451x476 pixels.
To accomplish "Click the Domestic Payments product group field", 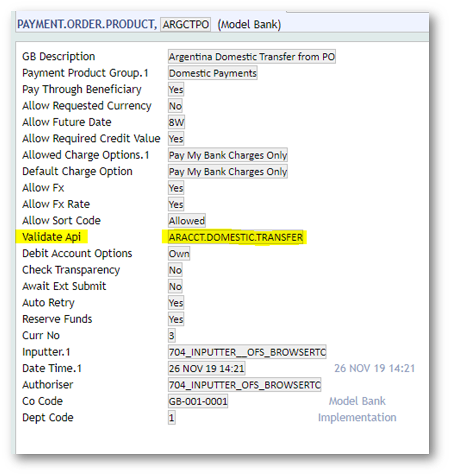I will point(213,73).
